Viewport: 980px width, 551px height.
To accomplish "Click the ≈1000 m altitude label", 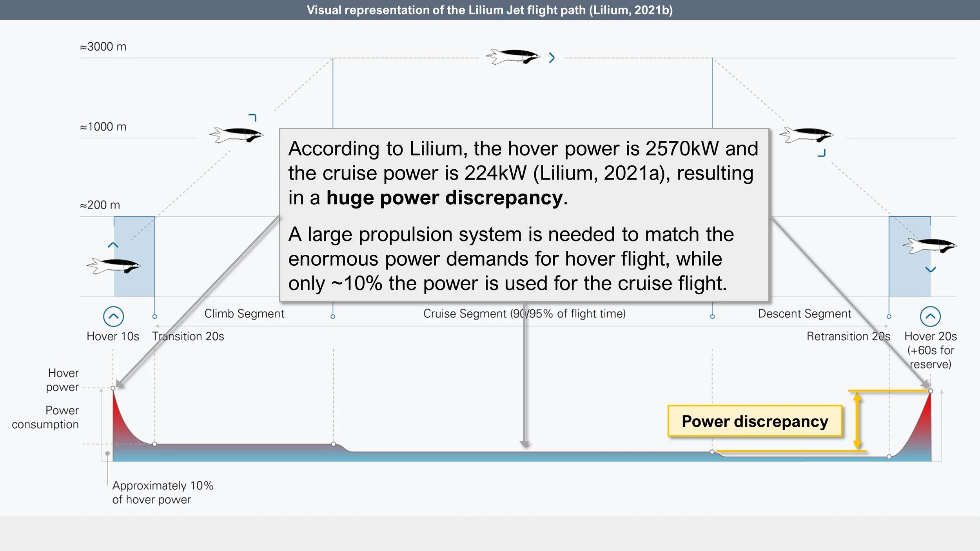I will tap(103, 127).
